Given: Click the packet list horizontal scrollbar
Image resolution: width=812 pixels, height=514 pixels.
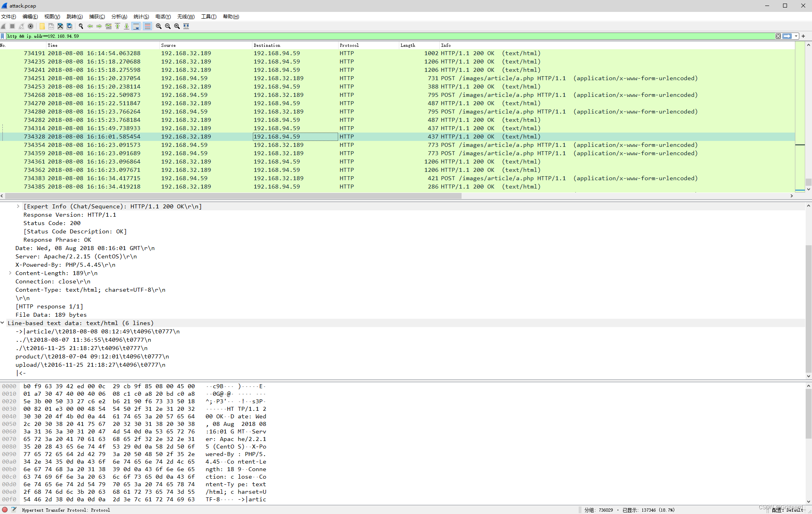Looking at the screenshot, I should [233, 196].
